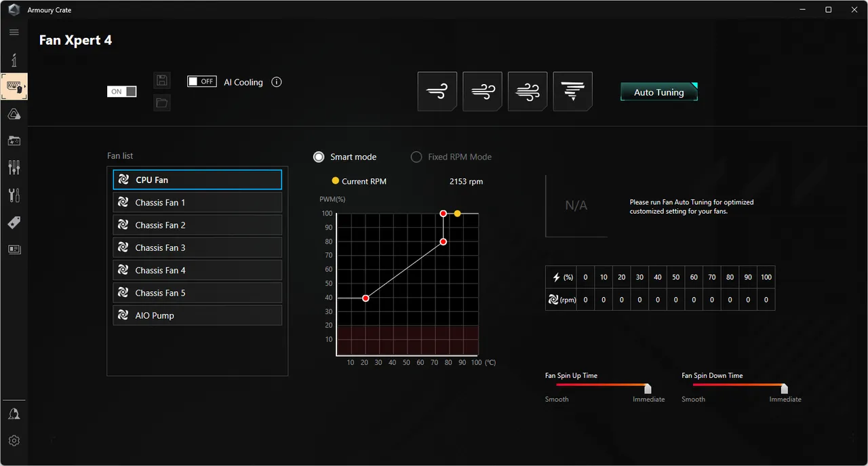Select CPU Fan in the fan list

tap(197, 180)
